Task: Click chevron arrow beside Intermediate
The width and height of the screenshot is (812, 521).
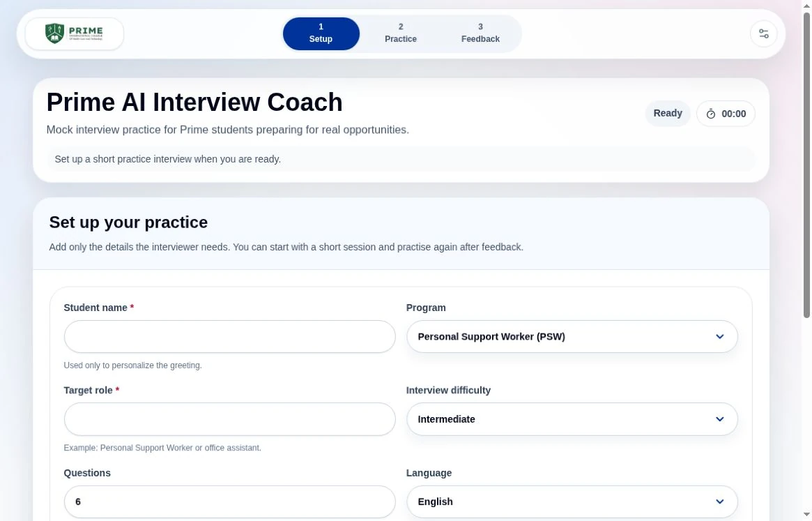Action: click(720, 419)
